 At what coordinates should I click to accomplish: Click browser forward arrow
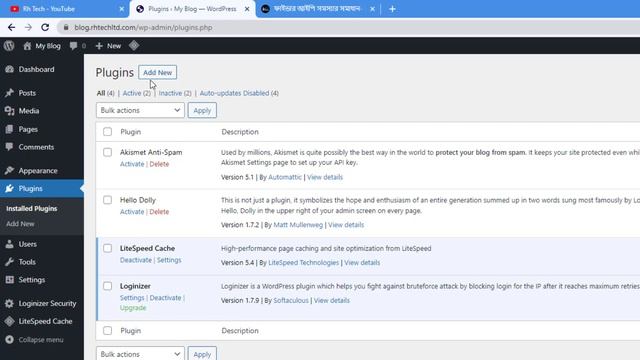pos(28,27)
